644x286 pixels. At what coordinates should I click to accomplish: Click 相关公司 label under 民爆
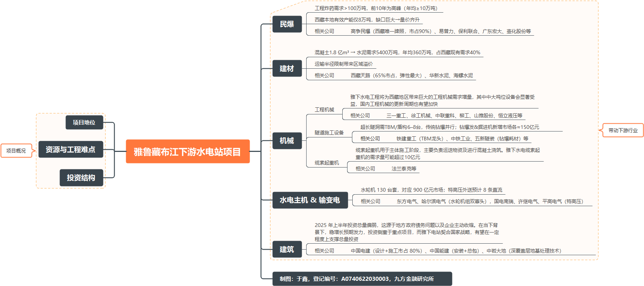324,31
